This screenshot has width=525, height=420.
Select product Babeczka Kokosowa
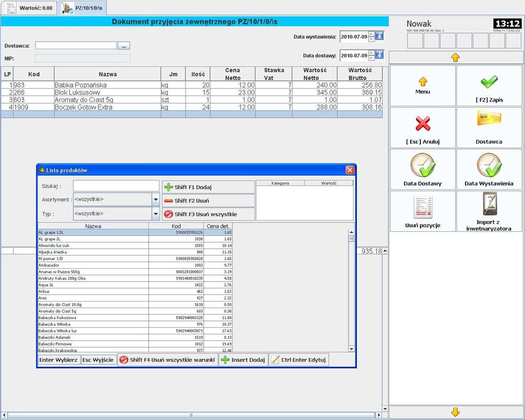[135, 318]
